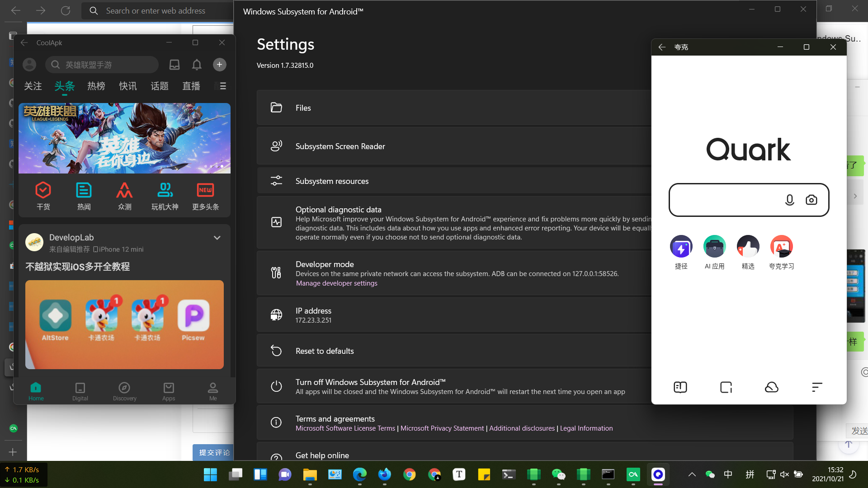Click Turn off Windows Subsystem for Android
This screenshot has width=868, height=488.
(454, 386)
